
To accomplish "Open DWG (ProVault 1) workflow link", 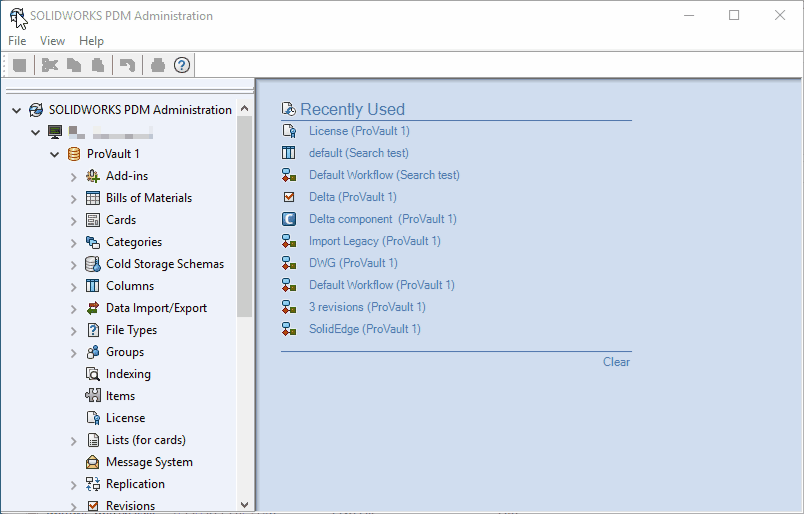I will pyautogui.click(x=353, y=263).
